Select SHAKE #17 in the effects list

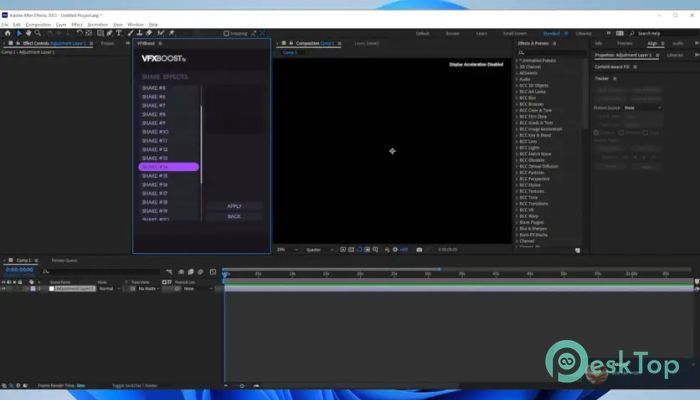tap(168, 193)
